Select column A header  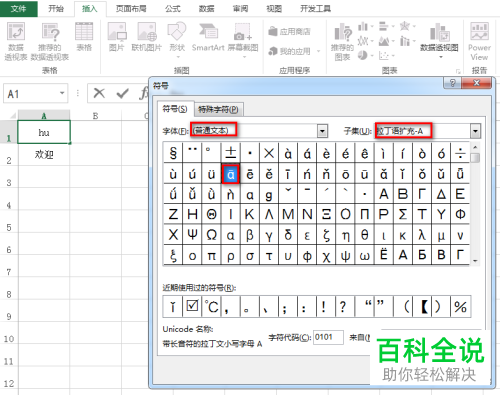pyautogui.click(x=44, y=116)
